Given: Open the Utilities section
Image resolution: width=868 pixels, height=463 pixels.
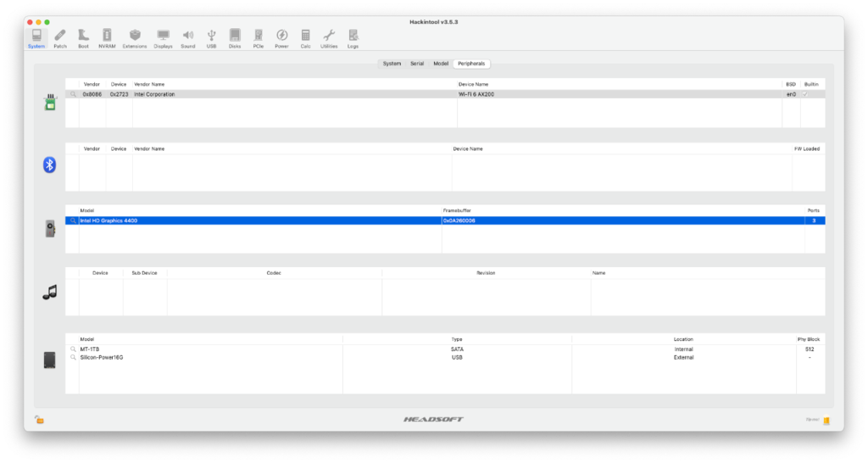Looking at the screenshot, I should pos(329,39).
